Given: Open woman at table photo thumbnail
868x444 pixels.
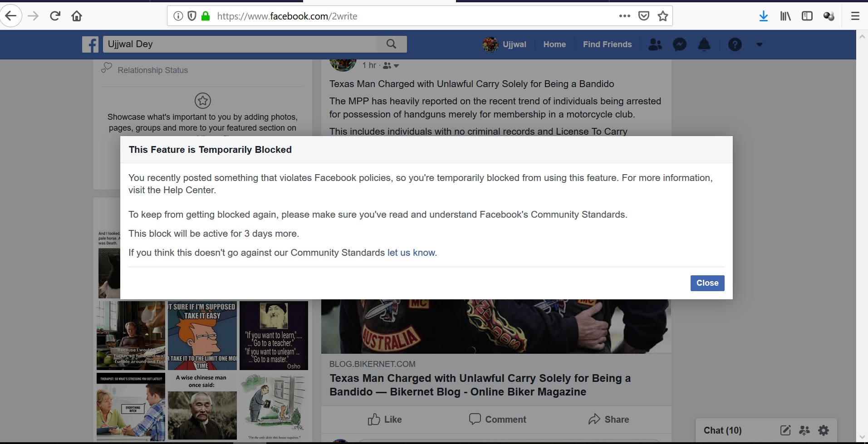Looking at the screenshot, I should tap(131, 336).
